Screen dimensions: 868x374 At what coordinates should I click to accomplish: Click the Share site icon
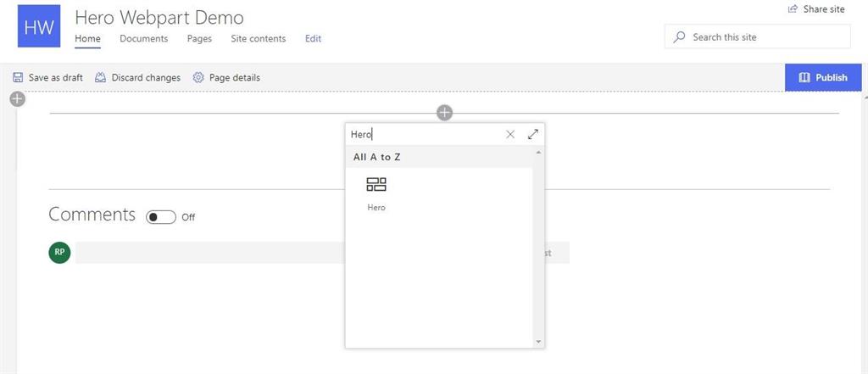793,8
